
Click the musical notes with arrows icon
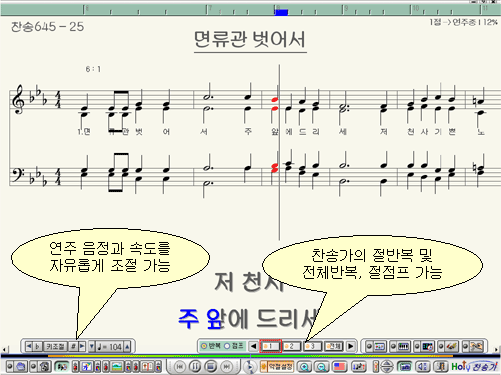pos(358,367)
